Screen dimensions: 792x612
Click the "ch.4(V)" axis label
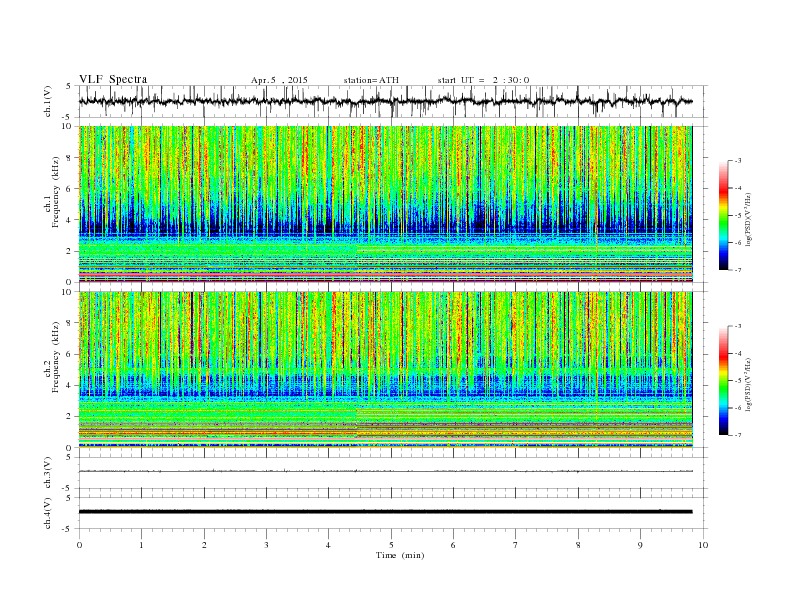click(x=48, y=513)
